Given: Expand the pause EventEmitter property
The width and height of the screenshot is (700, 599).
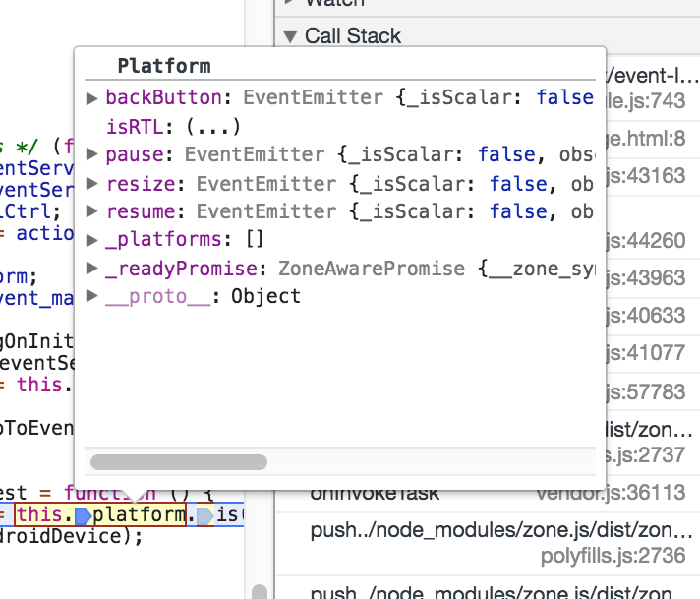Looking at the screenshot, I should [92, 154].
